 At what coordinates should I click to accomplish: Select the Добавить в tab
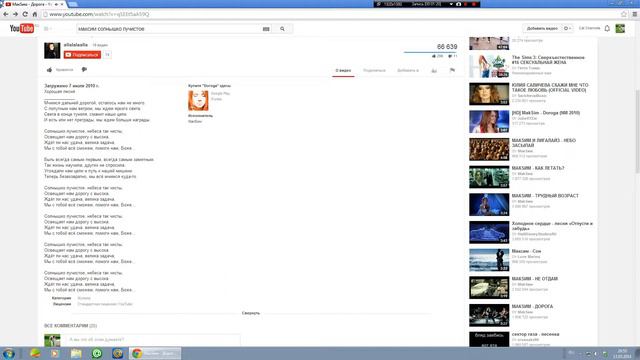(x=408, y=71)
